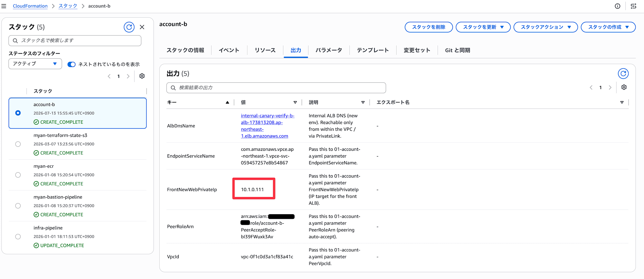This screenshot has height=279, width=644.
Task: Switch to スタックの情報 tab
Action: (x=185, y=50)
